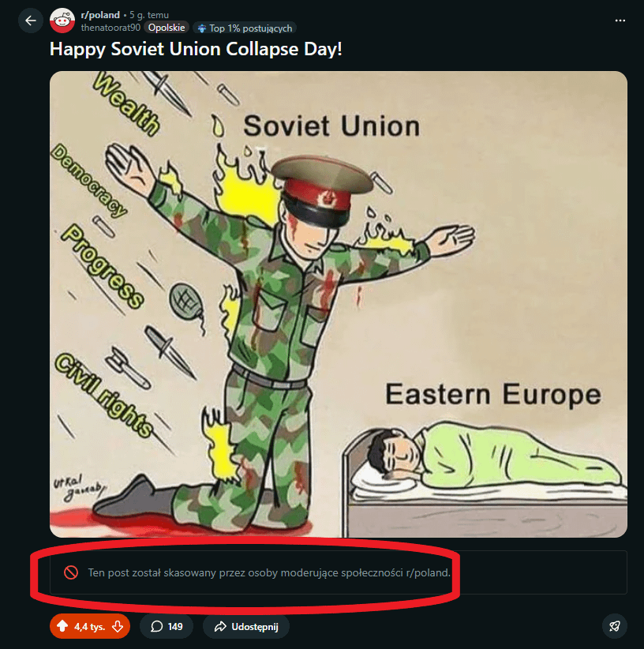The height and width of the screenshot is (649, 644).
Task: Click the post title "Happy Soviet Union Collapse Day!"
Action: 196,48
